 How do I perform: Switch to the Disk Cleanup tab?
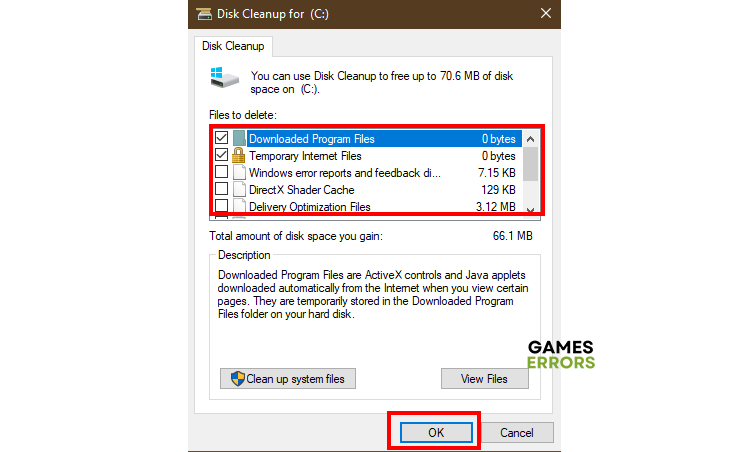(233, 46)
